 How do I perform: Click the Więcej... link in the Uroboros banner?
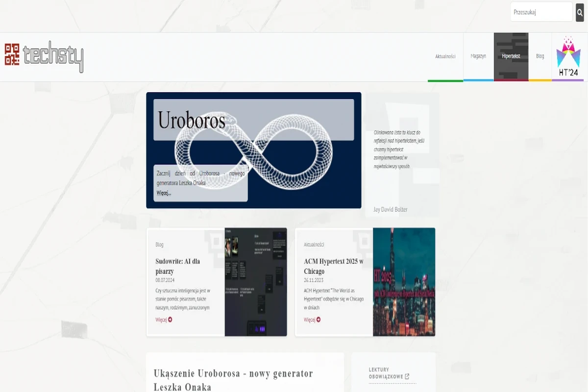(x=163, y=193)
